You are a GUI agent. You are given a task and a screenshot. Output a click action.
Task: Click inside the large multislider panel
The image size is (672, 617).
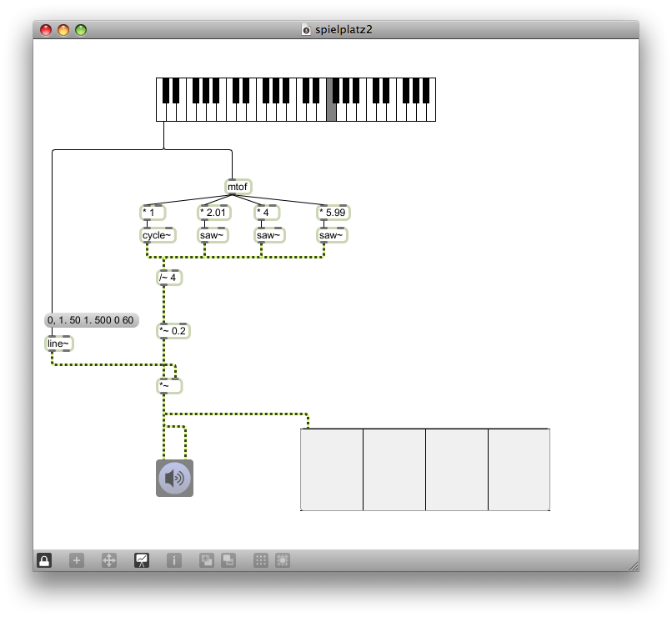pos(424,469)
